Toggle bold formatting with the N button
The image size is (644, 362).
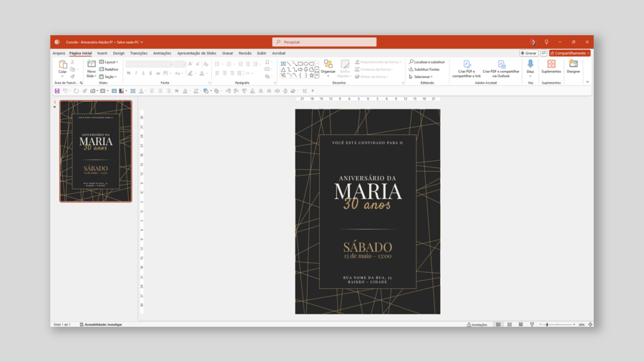click(x=128, y=74)
